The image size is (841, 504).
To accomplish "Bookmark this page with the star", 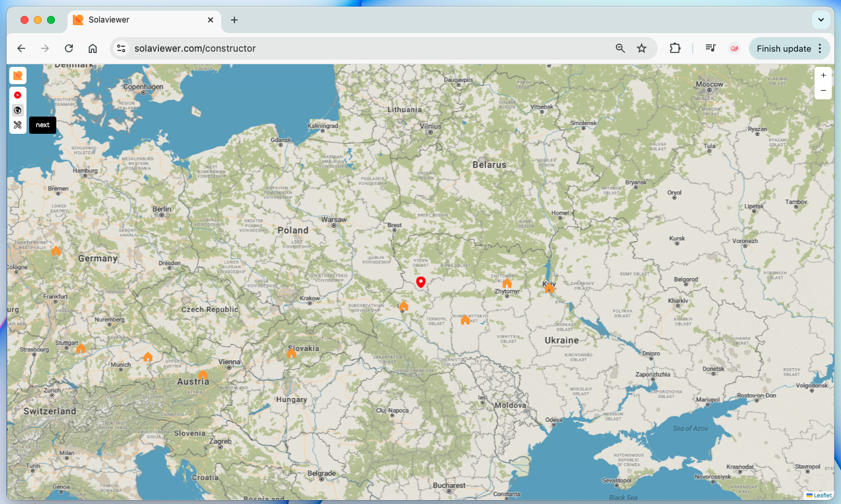I will [642, 48].
